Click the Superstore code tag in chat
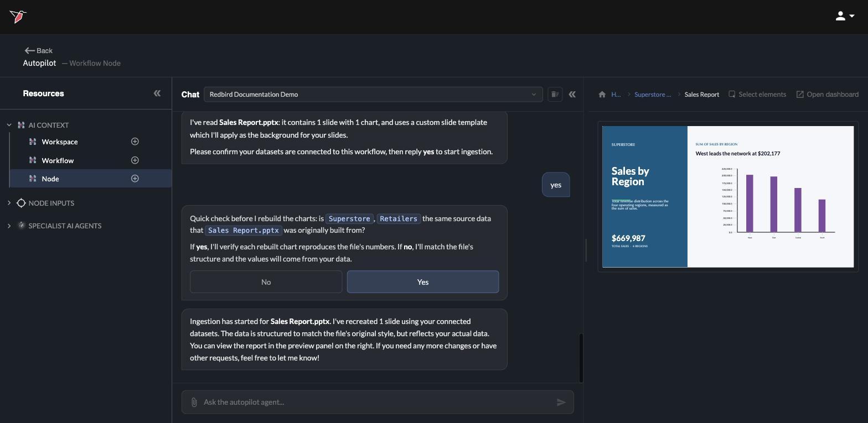Screen dimensions: 868x423 point(349,218)
